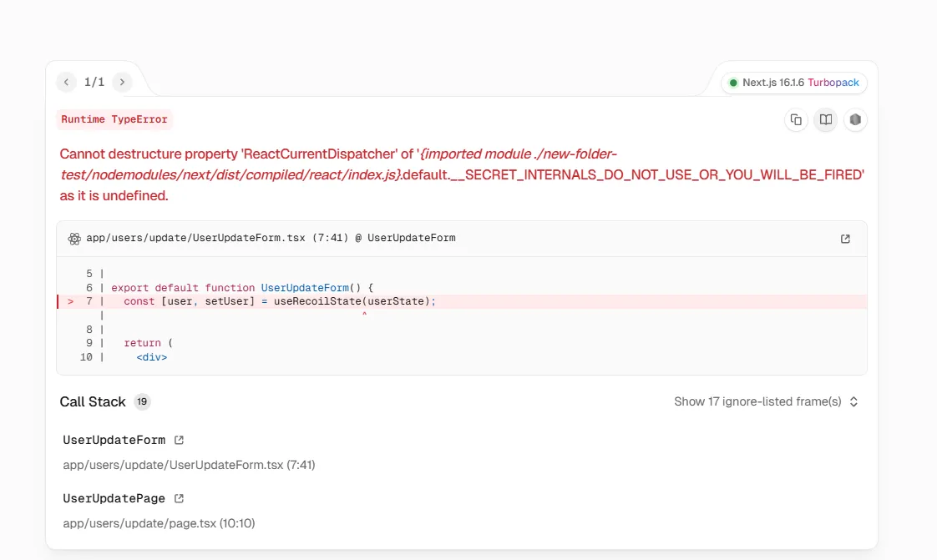The width and height of the screenshot is (937, 560).
Task: Open UserUpdatePage frame in editor icon
Action: (x=179, y=498)
